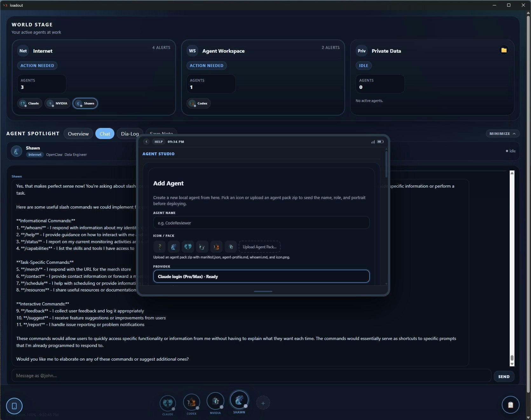The image size is (531, 420).
Task: Open the Dia-Log tab
Action: pyautogui.click(x=130, y=134)
